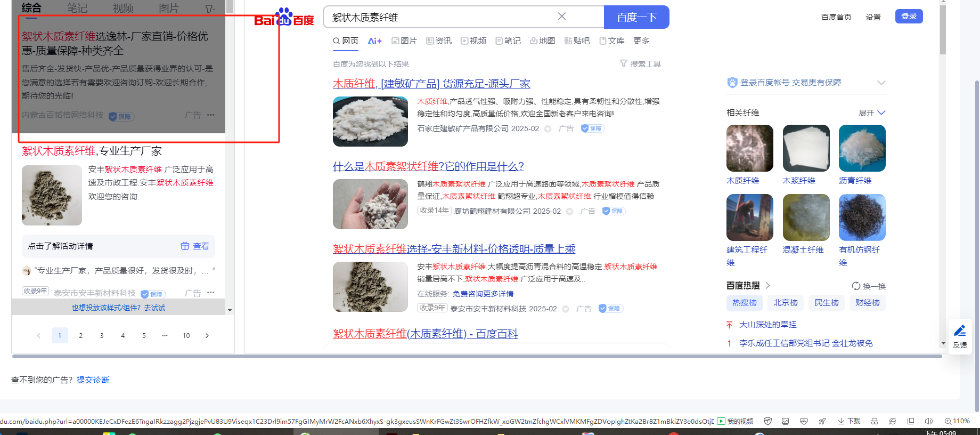This screenshot has height=435, width=980.
Task: Click the 也想投放该样式/组件?去试试 link
Action: [118, 308]
